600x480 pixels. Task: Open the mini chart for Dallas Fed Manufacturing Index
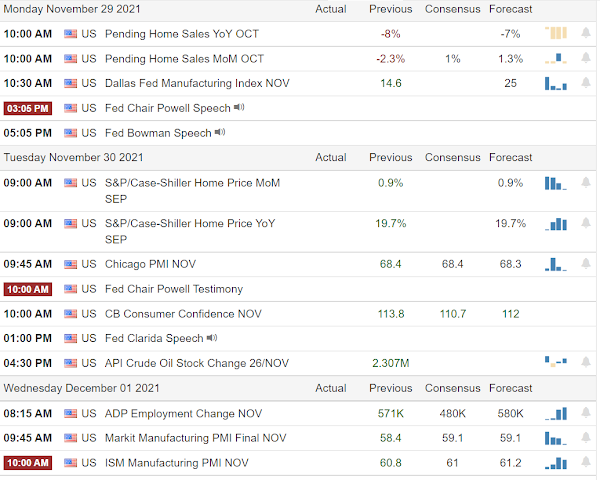(555, 83)
